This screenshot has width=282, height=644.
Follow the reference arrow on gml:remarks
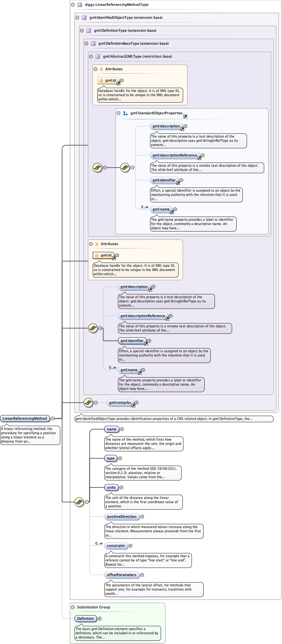point(133,405)
